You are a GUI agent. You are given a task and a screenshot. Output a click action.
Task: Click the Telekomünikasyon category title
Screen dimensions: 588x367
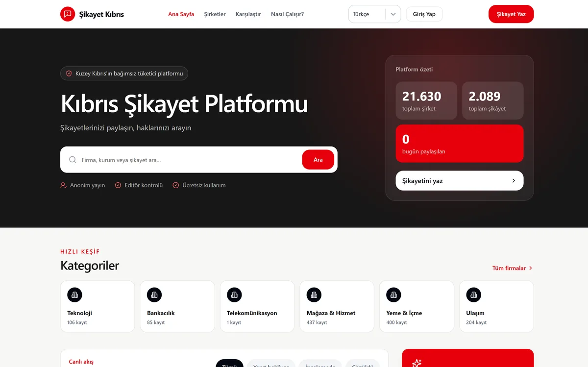[252, 313]
